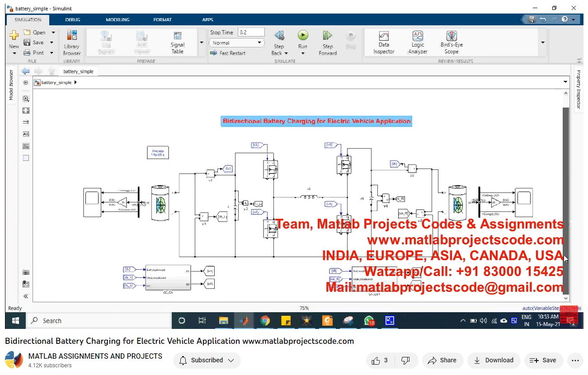Click the Fit to View palette icon
This screenshot has height=375, width=588.
26,110
